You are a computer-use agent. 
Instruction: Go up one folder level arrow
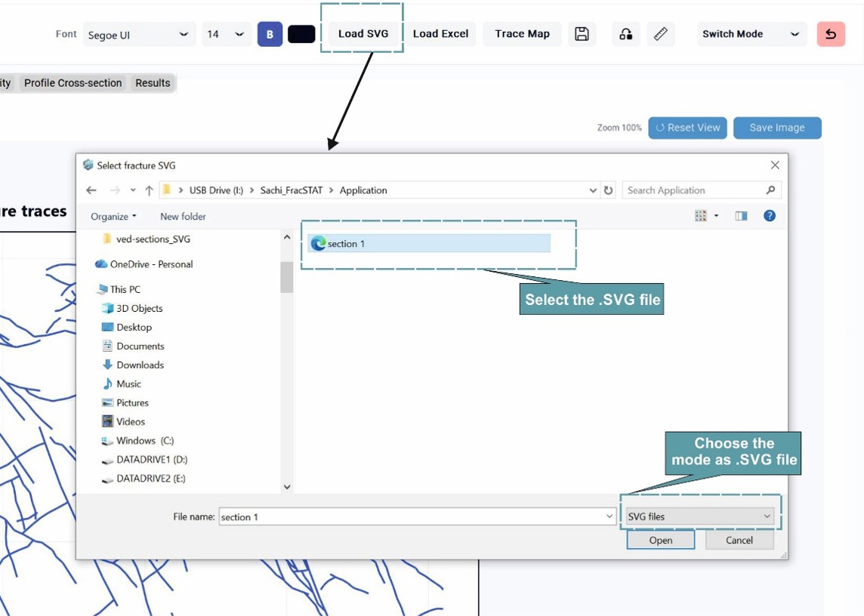pos(149,190)
